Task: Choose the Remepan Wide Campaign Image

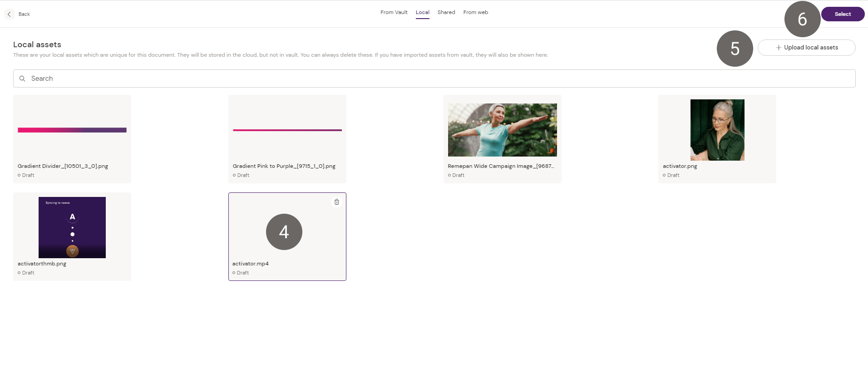Action: pyautogui.click(x=502, y=130)
